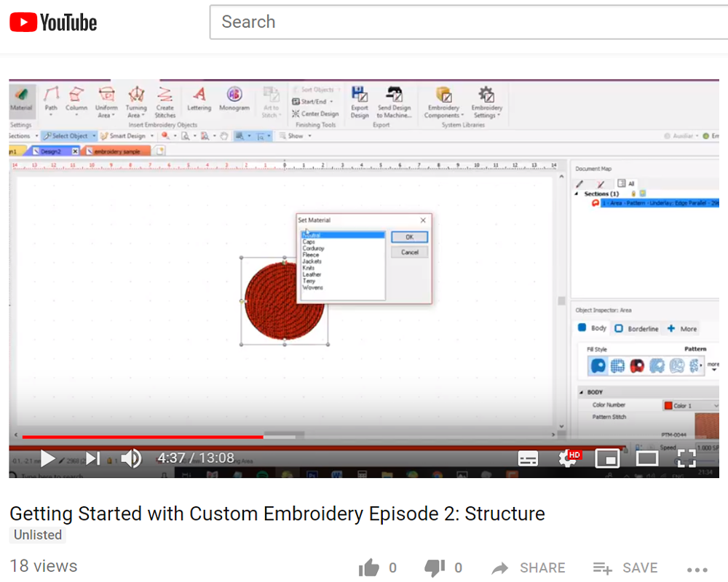Screen dimensions: 728x582
Task: Activate the Select Object tool
Action: (66, 136)
